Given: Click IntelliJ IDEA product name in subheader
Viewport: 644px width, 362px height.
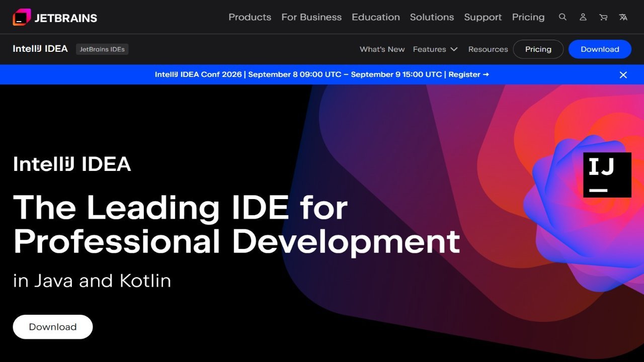Looking at the screenshot, I should (x=40, y=49).
